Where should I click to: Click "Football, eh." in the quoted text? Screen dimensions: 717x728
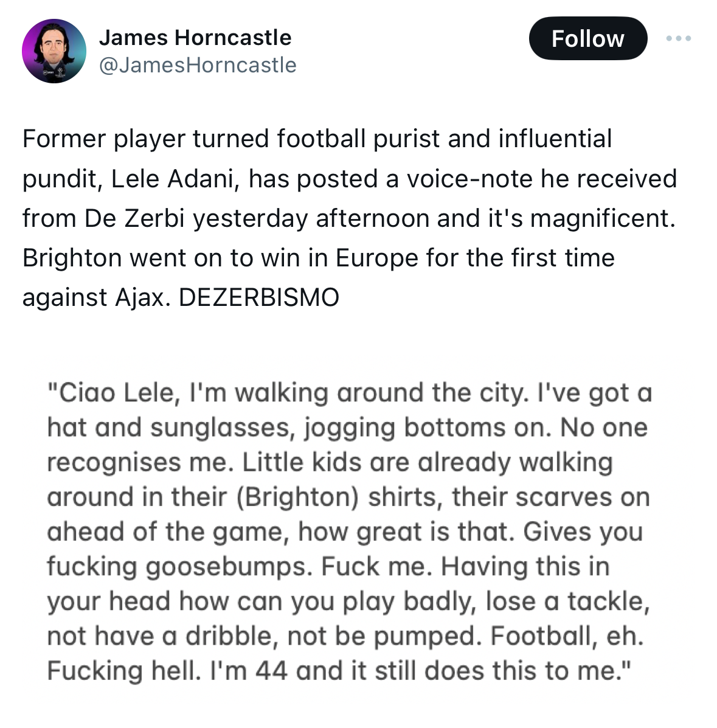tap(567, 636)
